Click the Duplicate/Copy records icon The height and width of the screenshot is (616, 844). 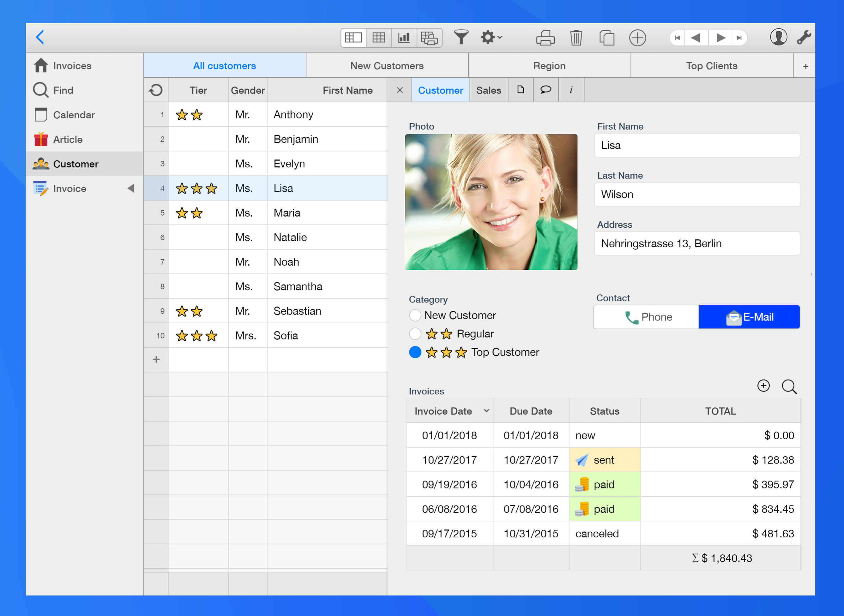606,37
